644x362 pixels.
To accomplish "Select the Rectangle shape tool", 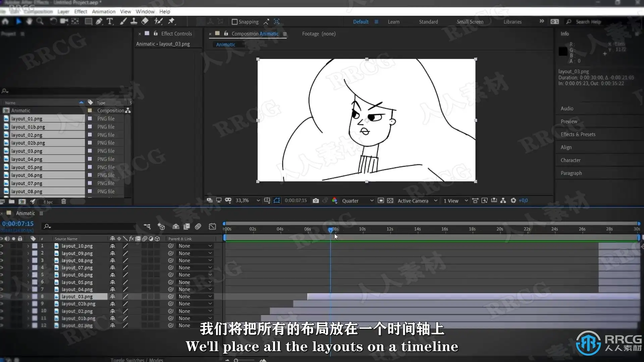I will pyautogui.click(x=88, y=21).
